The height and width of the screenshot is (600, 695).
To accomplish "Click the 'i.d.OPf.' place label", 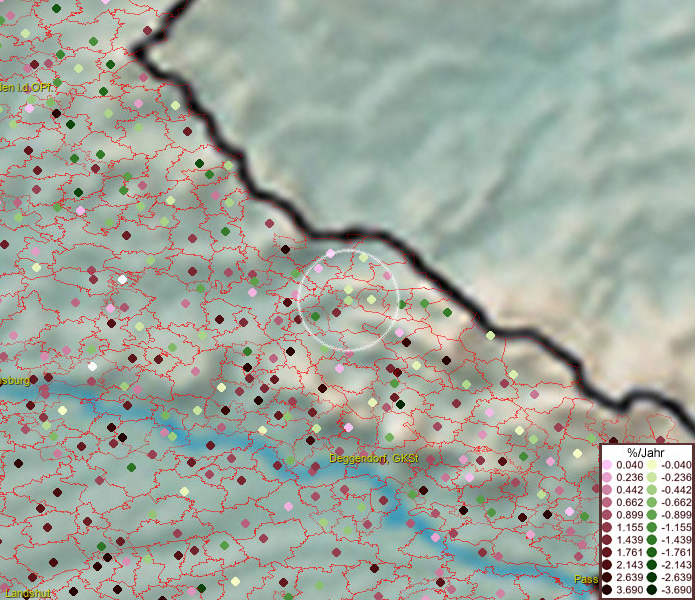I will coord(34,88).
